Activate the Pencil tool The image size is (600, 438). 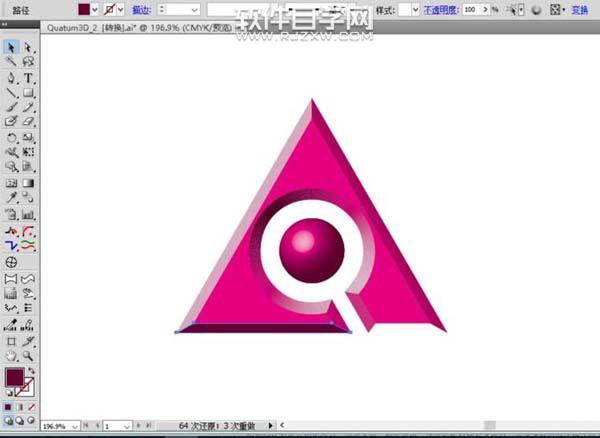[x=28, y=107]
